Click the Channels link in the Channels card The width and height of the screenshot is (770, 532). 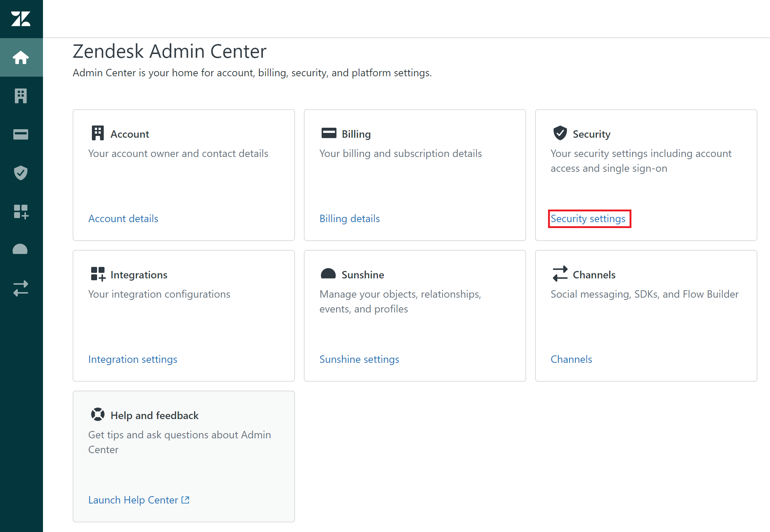tap(571, 359)
